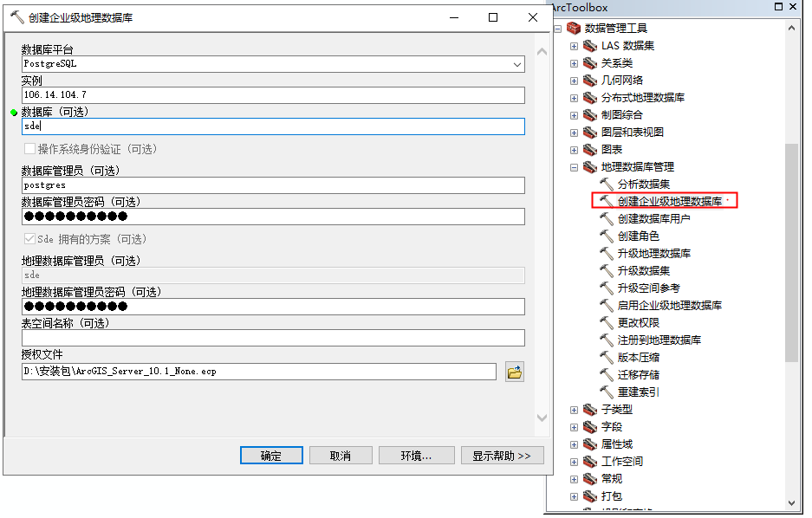Click hammer icon of 注册到地理数据库 tool
The width and height of the screenshot is (812, 518).
[x=607, y=340]
